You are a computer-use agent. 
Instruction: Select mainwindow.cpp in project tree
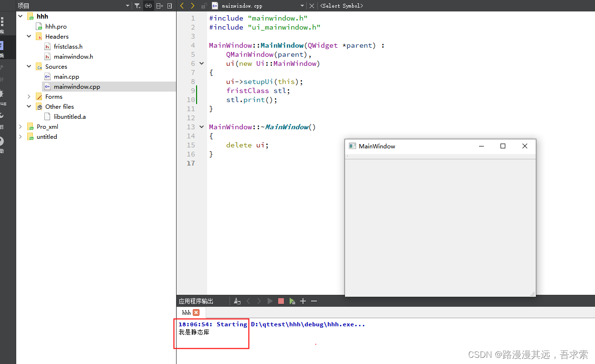(77, 86)
